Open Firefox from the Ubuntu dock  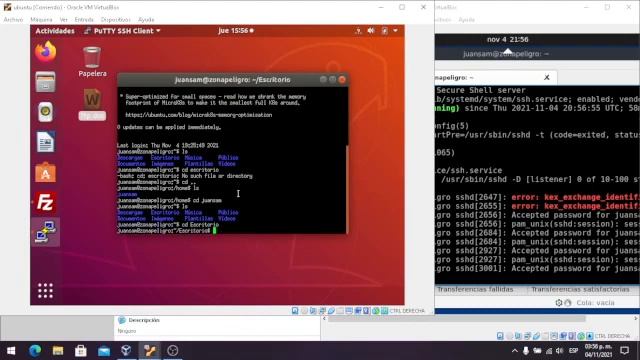pos(45,52)
